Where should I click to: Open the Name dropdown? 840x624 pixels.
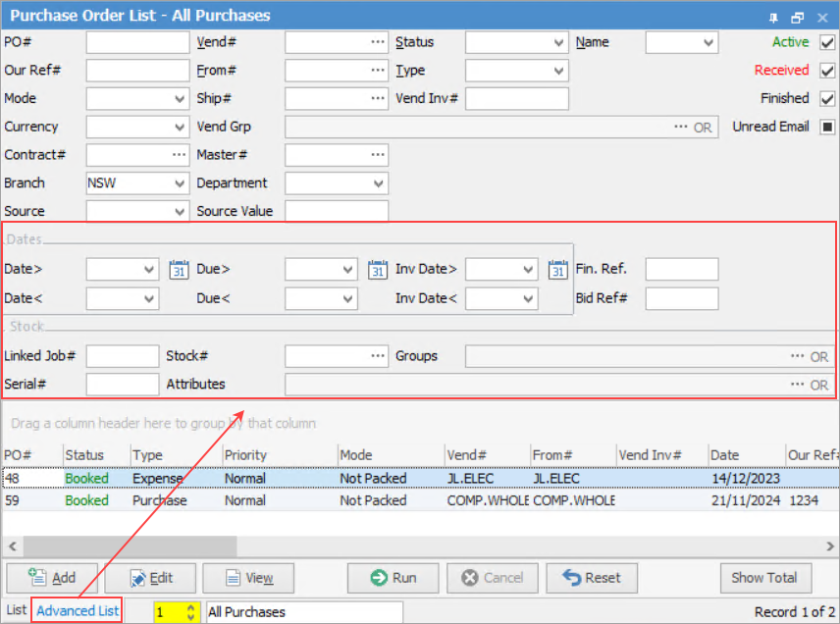coord(709,43)
